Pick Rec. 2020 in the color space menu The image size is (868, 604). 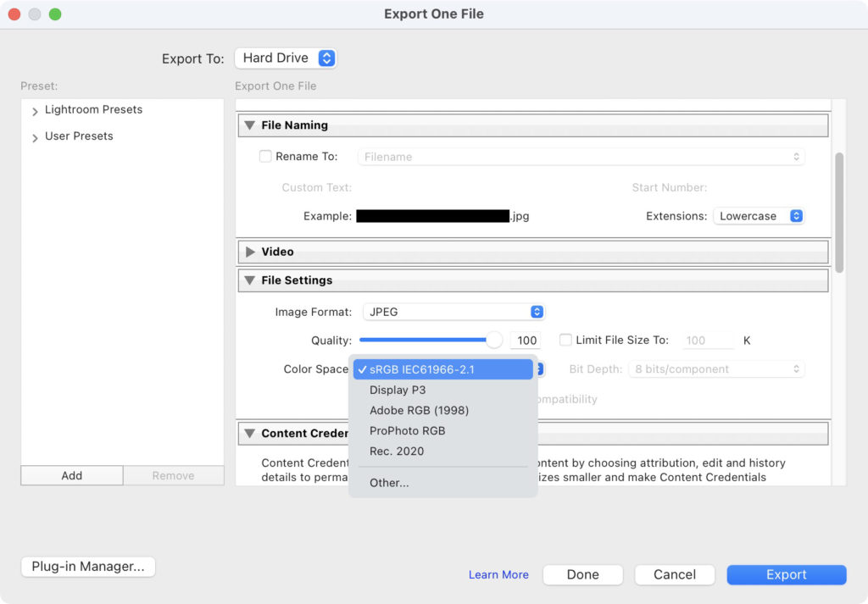(397, 452)
